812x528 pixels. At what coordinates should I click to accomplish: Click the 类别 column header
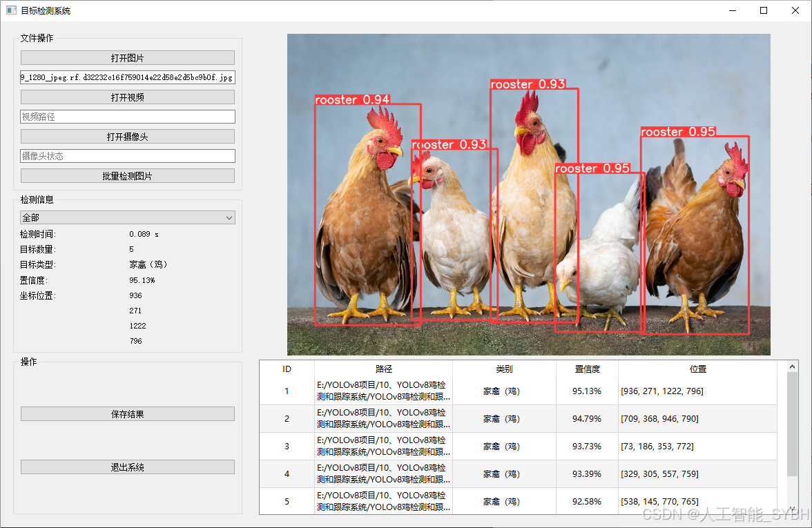tap(504, 369)
